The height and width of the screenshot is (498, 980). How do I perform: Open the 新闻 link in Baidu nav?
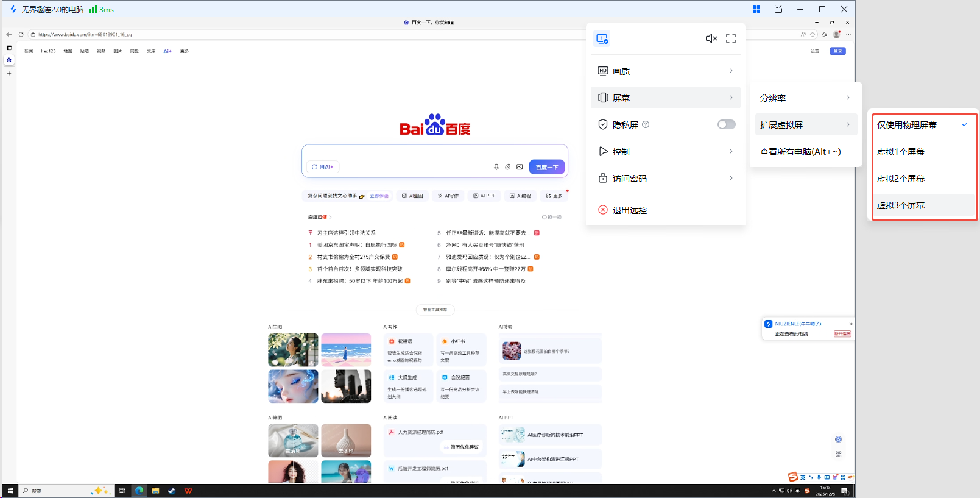tap(29, 51)
